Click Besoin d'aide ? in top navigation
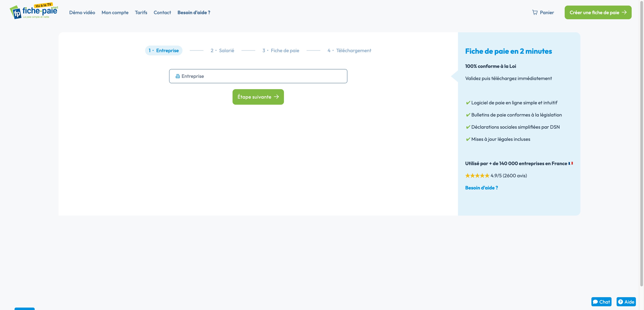 coord(193,12)
